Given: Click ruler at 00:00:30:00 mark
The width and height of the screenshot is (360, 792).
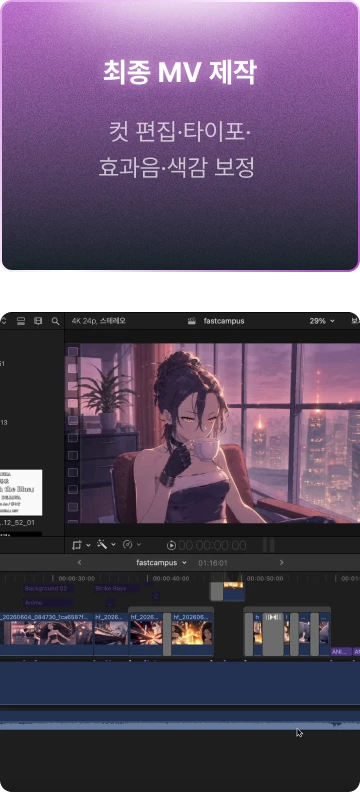Looking at the screenshot, I should coord(76,579).
